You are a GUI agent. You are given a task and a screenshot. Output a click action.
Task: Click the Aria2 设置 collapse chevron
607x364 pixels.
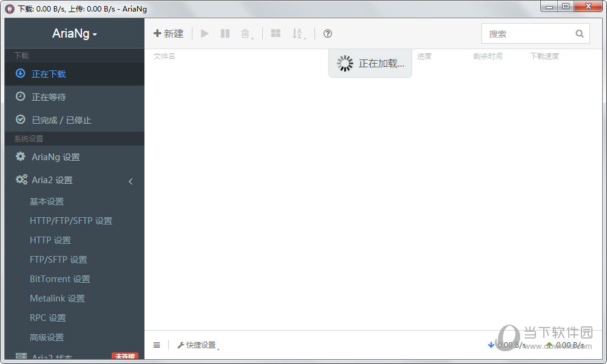point(131,181)
